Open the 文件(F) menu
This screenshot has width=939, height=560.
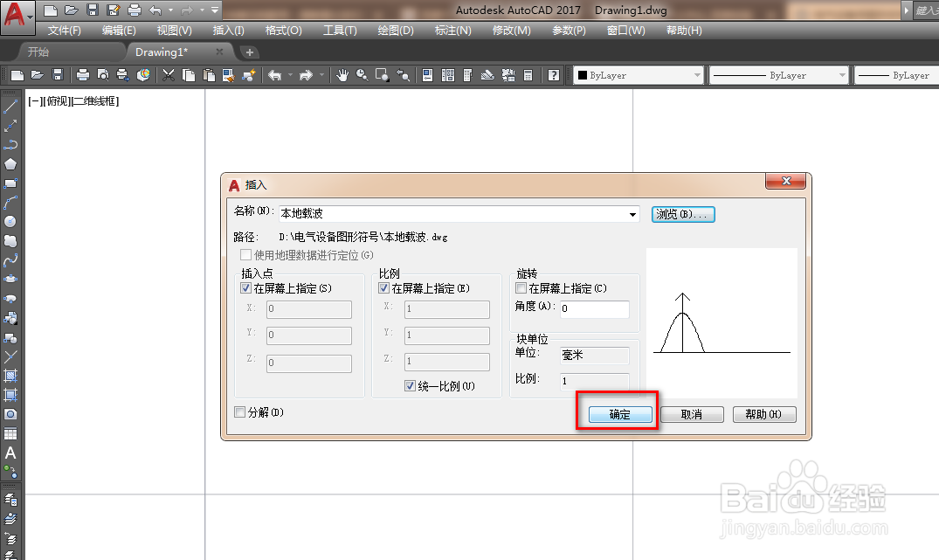click(64, 31)
